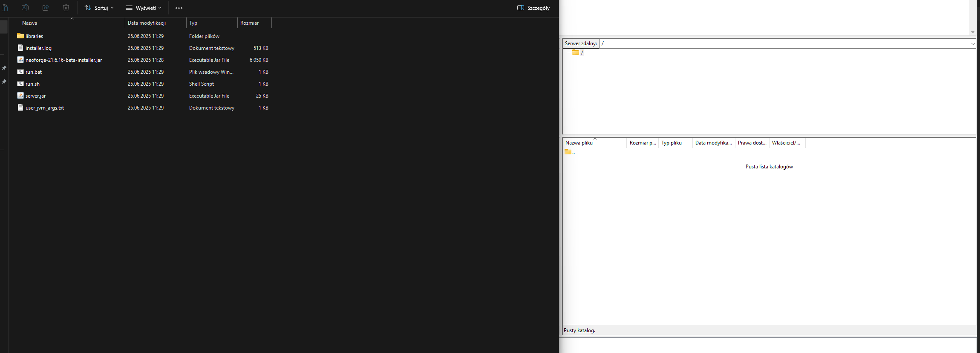Click the Paste clipboard icon in toolbar

coord(5,8)
